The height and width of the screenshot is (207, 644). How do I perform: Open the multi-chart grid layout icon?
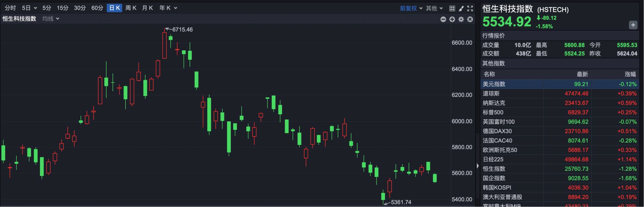(x=452, y=8)
